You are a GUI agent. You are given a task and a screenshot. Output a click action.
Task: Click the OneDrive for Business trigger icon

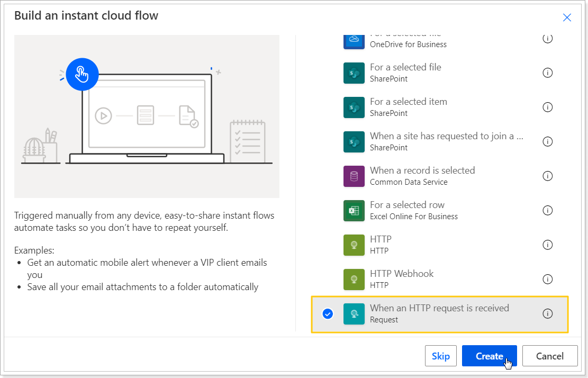pyautogui.click(x=354, y=41)
